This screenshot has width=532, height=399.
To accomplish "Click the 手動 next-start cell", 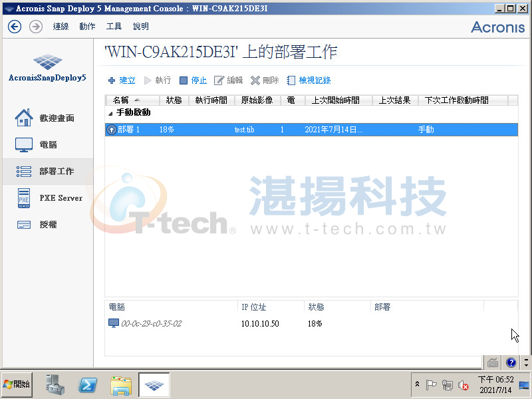I will coord(426,130).
